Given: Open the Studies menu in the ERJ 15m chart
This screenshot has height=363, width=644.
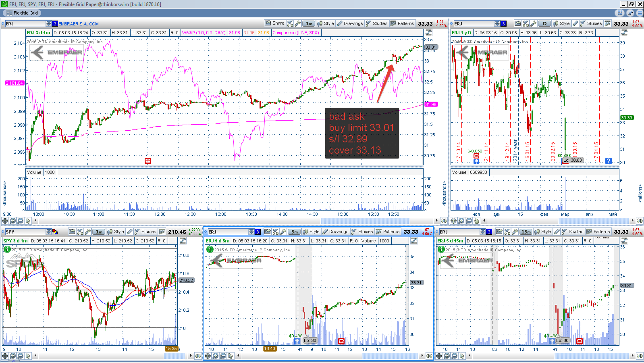Looking at the screenshot, I should (x=572, y=232).
